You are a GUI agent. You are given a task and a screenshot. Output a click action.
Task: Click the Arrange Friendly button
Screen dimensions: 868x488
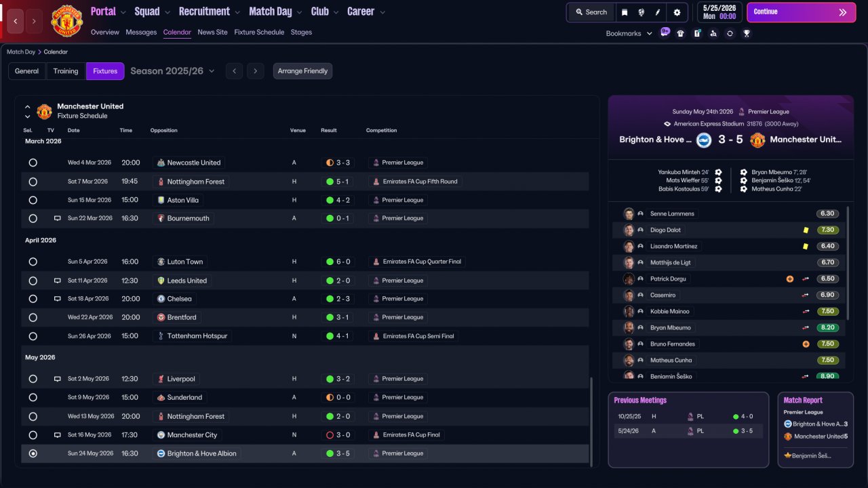tap(302, 71)
